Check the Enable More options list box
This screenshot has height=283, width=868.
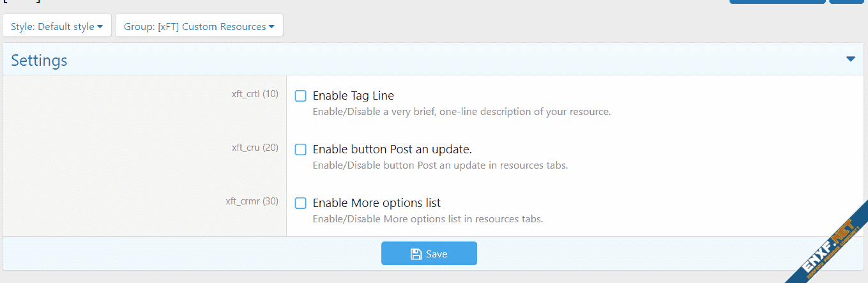301,204
